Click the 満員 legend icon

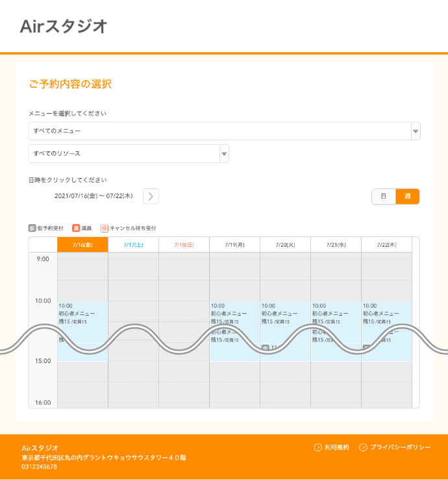point(76,228)
